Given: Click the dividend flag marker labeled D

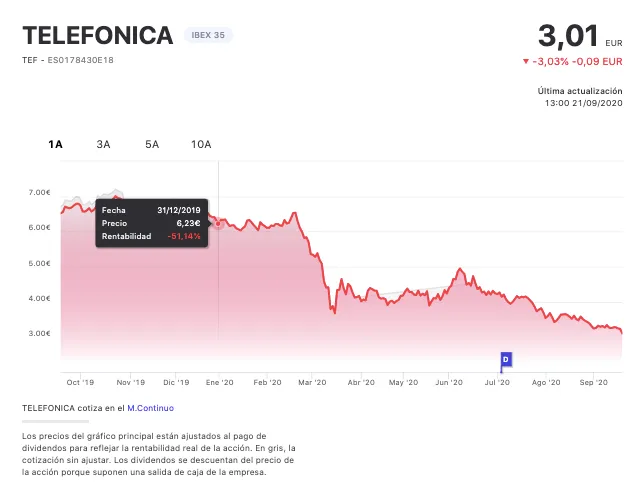Looking at the screenshot, I should click(x=505, y=359).
